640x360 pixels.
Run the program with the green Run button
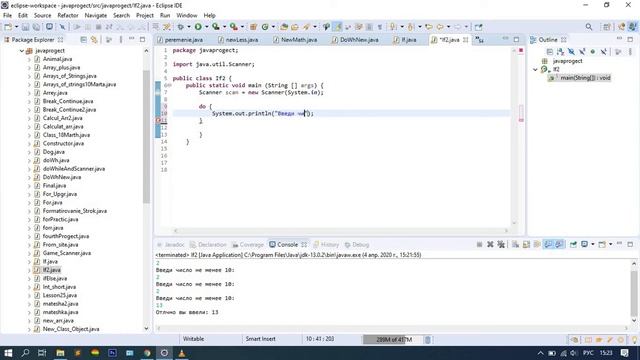click(198, 27)
